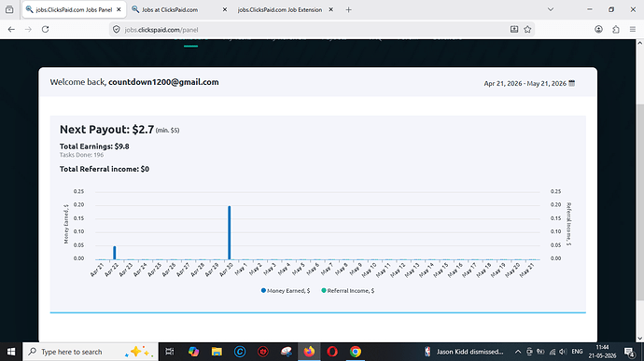Open the Apr 21 - May 21 date range picker
644x361 pixels.
click(x=529, y=83)
